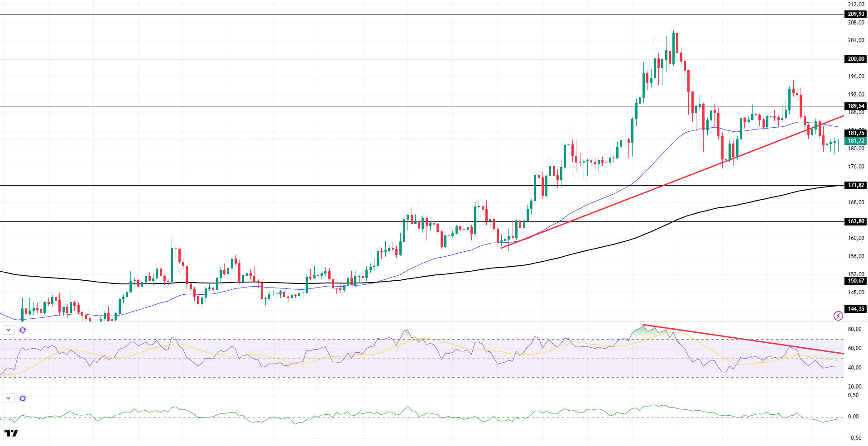Click the purple lightning bolt icon near the price axis
868x446 pixels.
[x=838, y=316]
